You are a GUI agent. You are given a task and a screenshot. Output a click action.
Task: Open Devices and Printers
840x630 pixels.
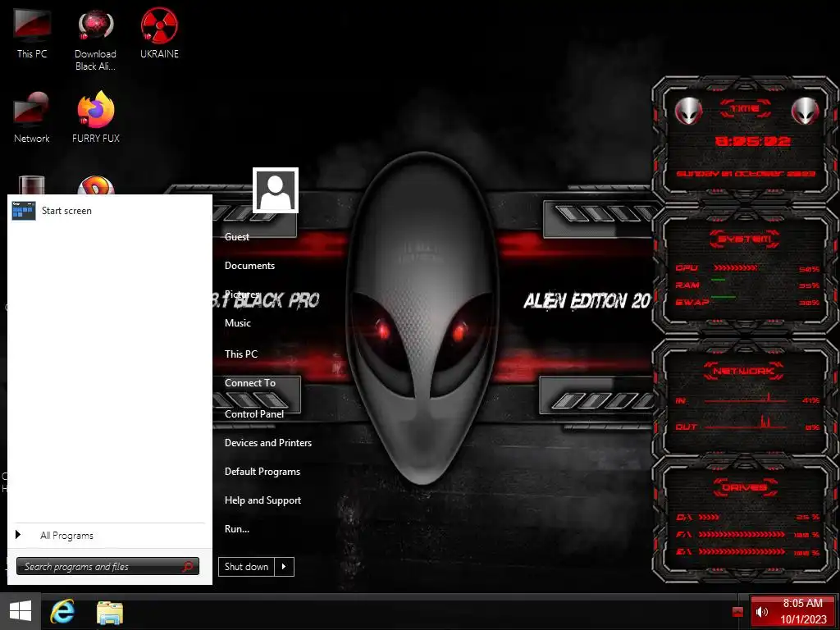268,443
